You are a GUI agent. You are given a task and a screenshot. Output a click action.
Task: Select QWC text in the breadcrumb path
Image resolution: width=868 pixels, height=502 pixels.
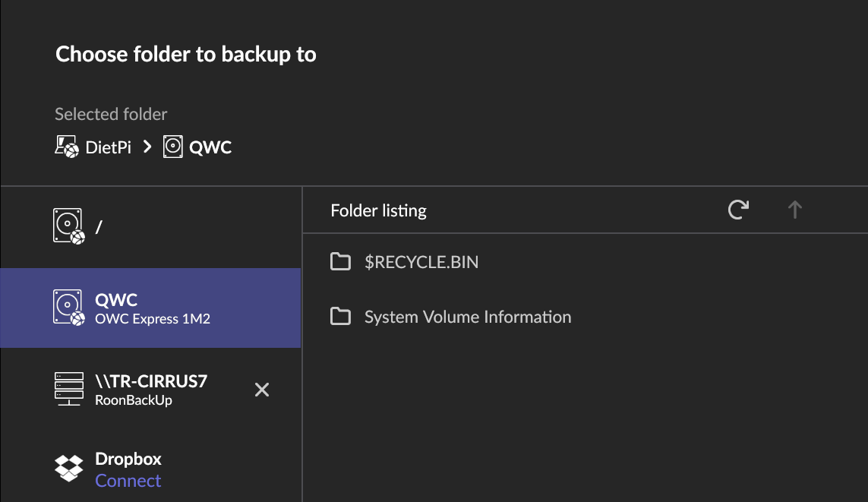pyautogui.click(x=210, y=147)
